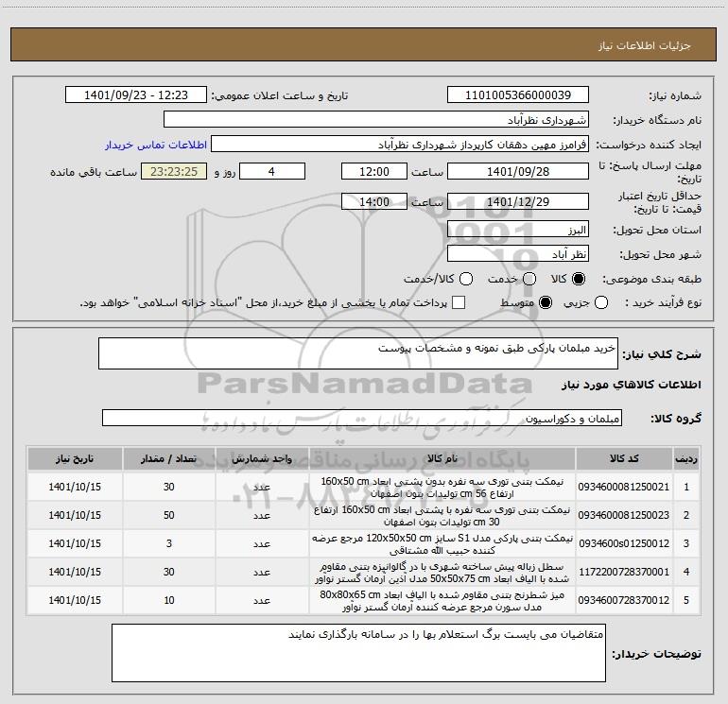Click the price validity date 1401/12/29
728x704 pixels.
pyautogui.click(x=518, y=201)
